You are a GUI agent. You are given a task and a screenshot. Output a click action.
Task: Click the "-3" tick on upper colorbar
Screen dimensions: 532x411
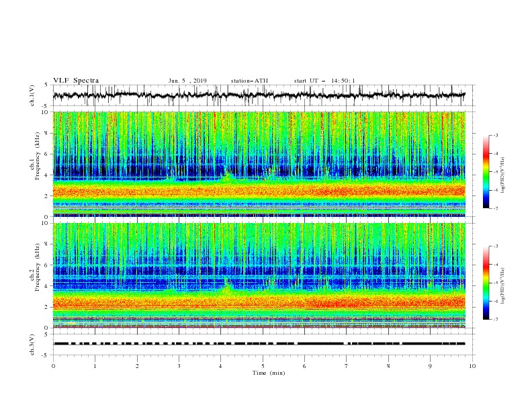pos(495,135)
